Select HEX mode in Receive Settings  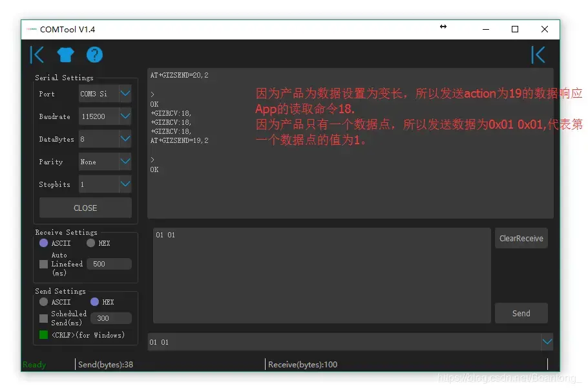(89, 243)
